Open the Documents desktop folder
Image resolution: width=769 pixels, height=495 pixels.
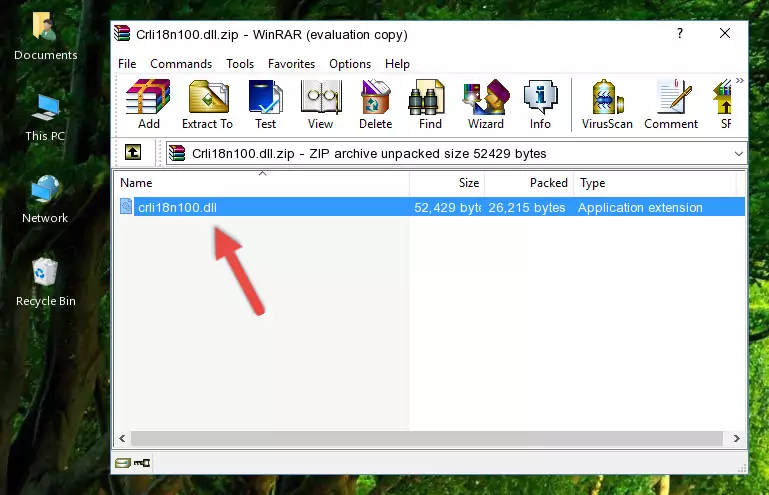pyautogui.click(x=45, y=37)
